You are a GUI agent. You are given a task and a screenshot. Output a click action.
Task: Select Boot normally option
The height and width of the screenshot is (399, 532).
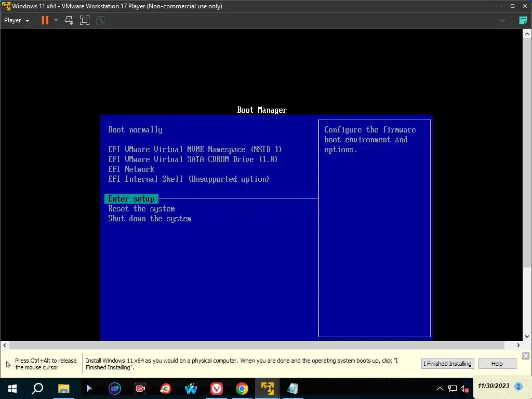[136, 129]
